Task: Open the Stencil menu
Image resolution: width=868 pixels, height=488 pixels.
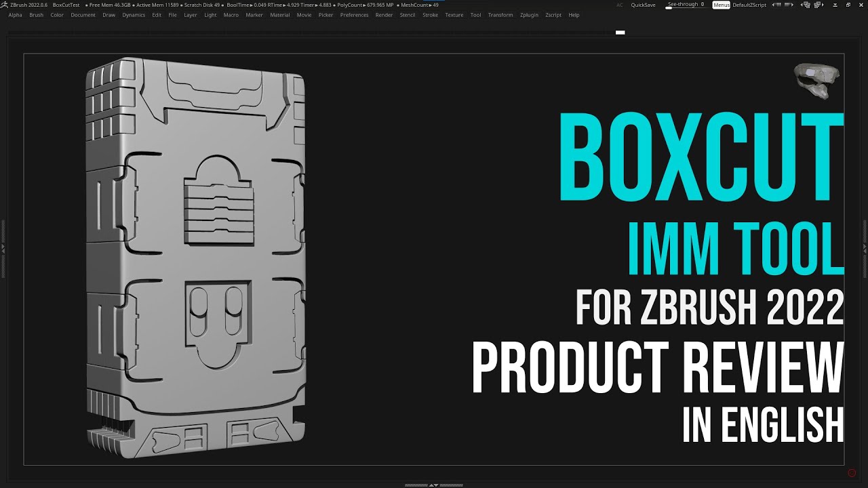Action: pos(408,15)
